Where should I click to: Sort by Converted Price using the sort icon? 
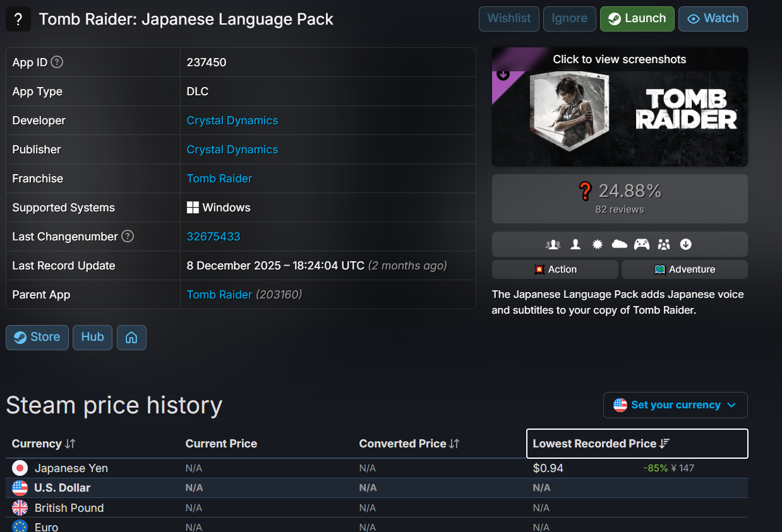tap(454, 444)
